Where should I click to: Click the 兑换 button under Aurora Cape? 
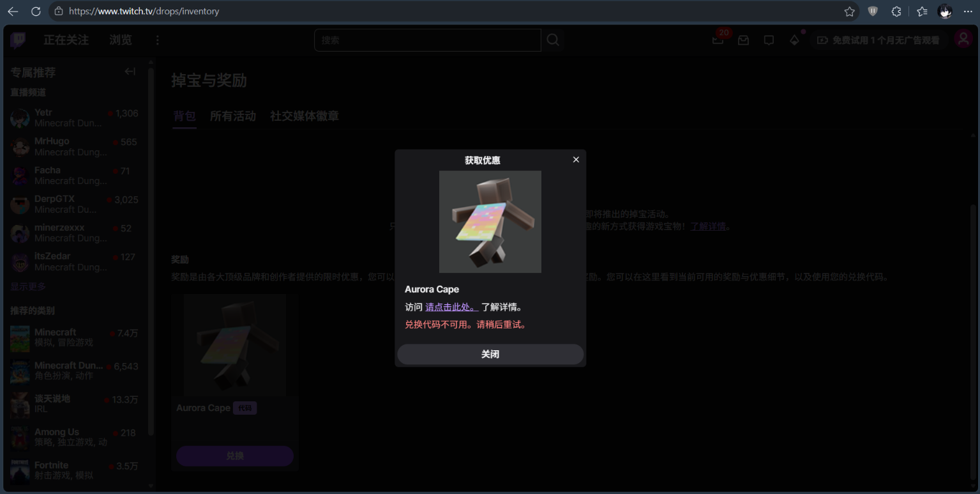[235, 456]
